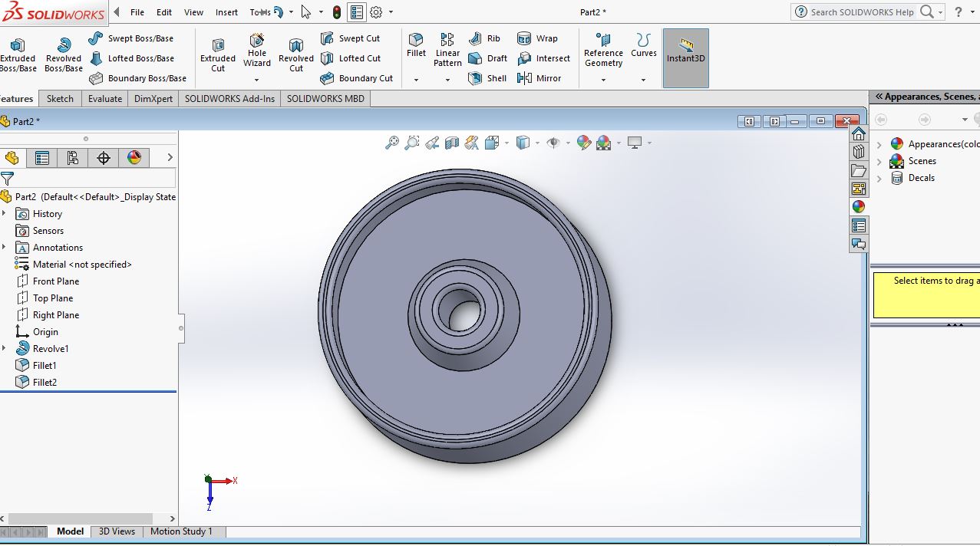Viewport: 980px width, 546px height.
Task: Apply the Fillet tool
Action: (x=416, y=45)
